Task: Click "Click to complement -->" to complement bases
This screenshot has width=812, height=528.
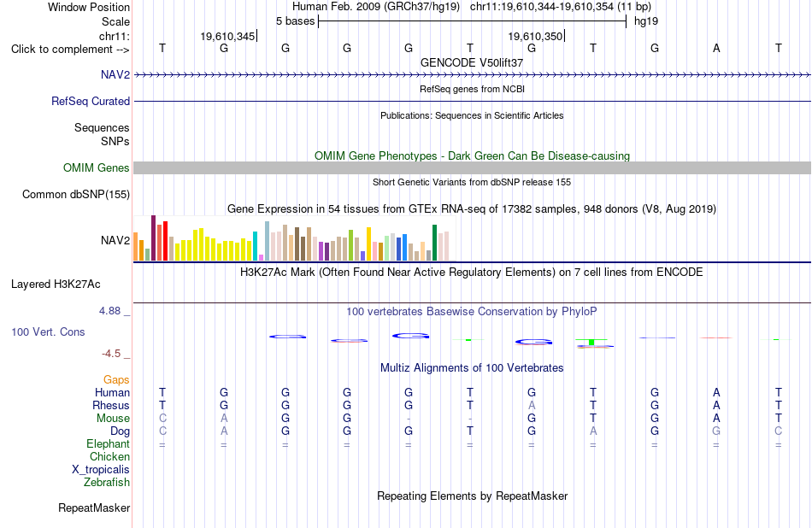Action: (70, 50)
